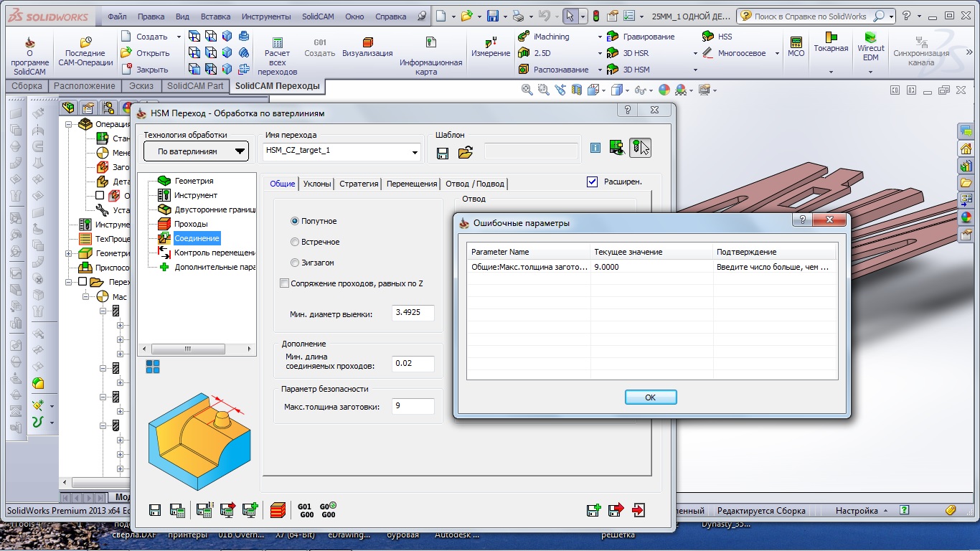
Task: Click the G01 G00 G-code icon
Action: click(305, 510)
